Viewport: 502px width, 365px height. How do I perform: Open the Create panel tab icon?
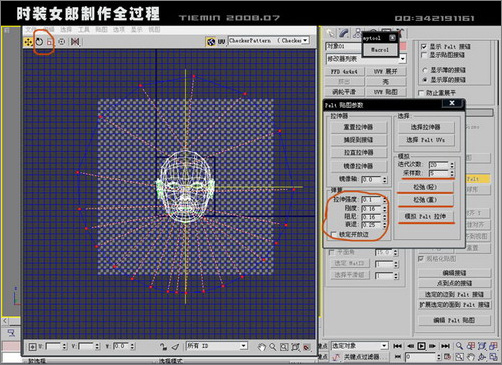331,33
